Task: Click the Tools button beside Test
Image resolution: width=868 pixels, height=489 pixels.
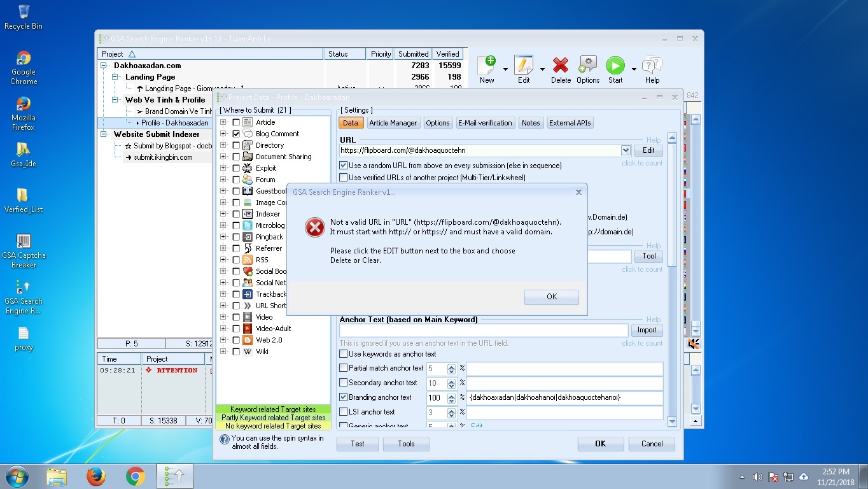Action: click(406, 444)
